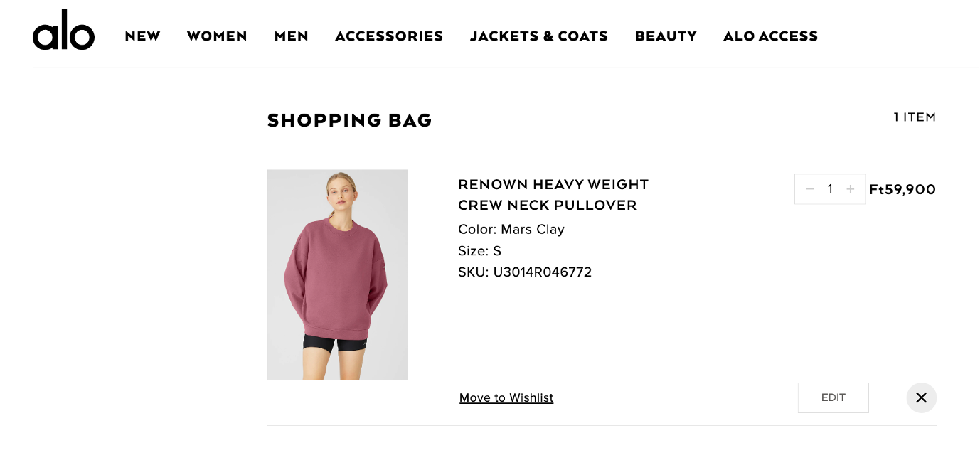This screenshot has height=475, width=980.
Task: Click the Move to Wishlist link
Action: click(x=506, y=398)
